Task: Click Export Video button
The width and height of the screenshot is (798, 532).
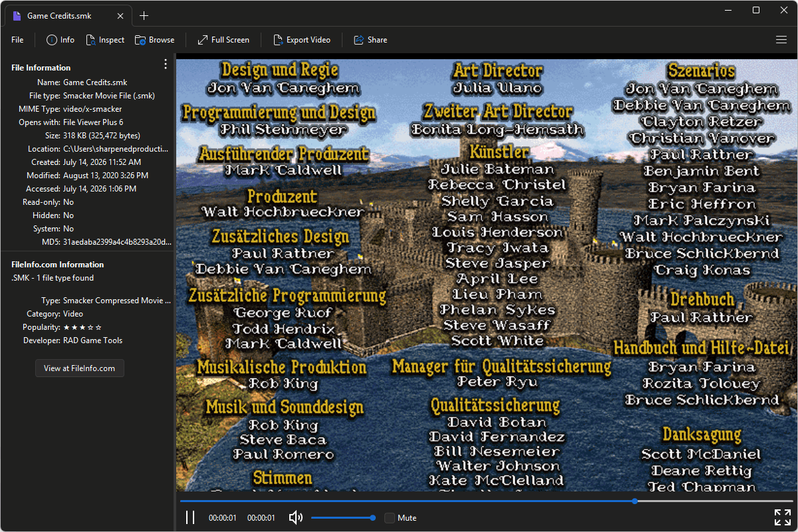Action: coord(302,40)
